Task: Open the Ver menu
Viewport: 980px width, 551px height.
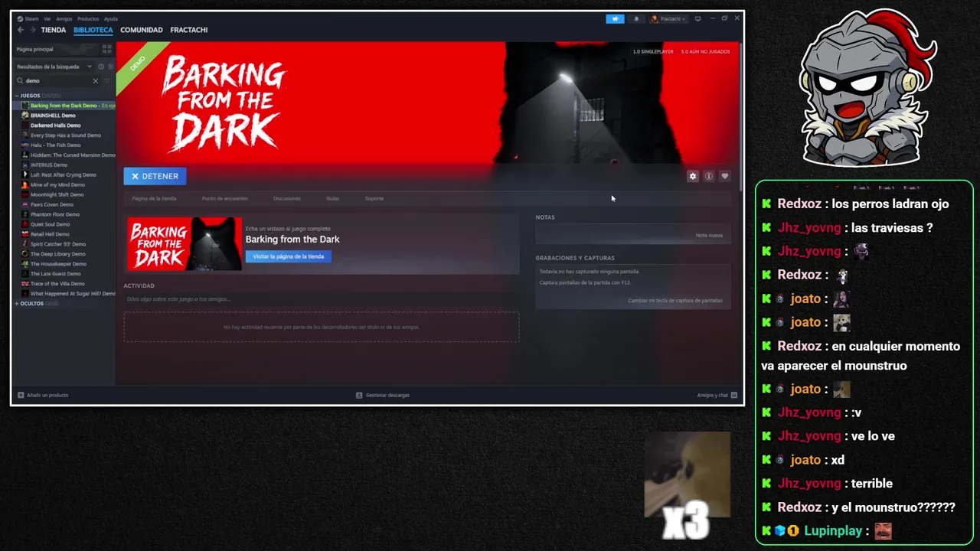Action: [x=47, y=18]
